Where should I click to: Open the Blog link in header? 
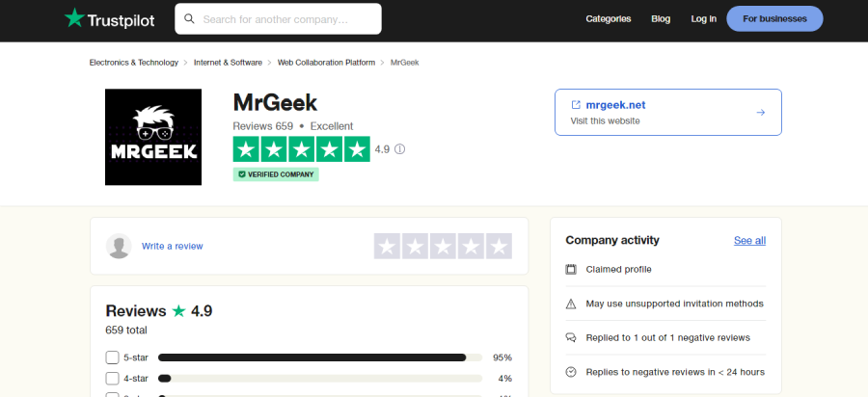(661, 19)
